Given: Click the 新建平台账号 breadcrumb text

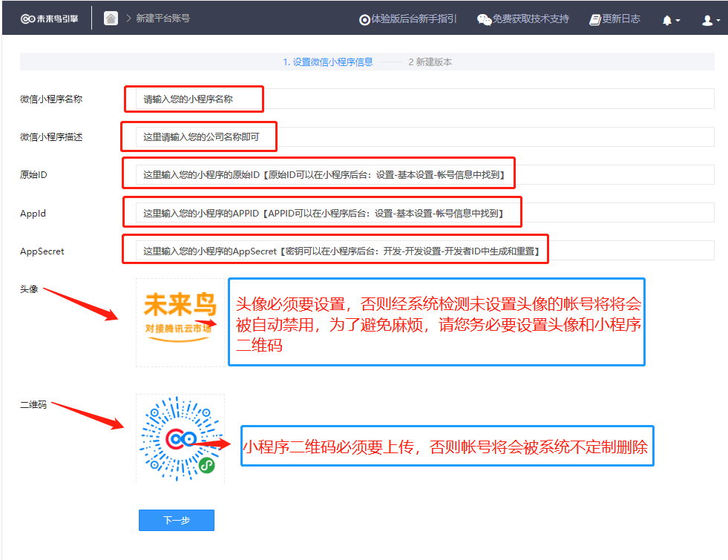Looking at the screenshot, I should coord(163,19).
